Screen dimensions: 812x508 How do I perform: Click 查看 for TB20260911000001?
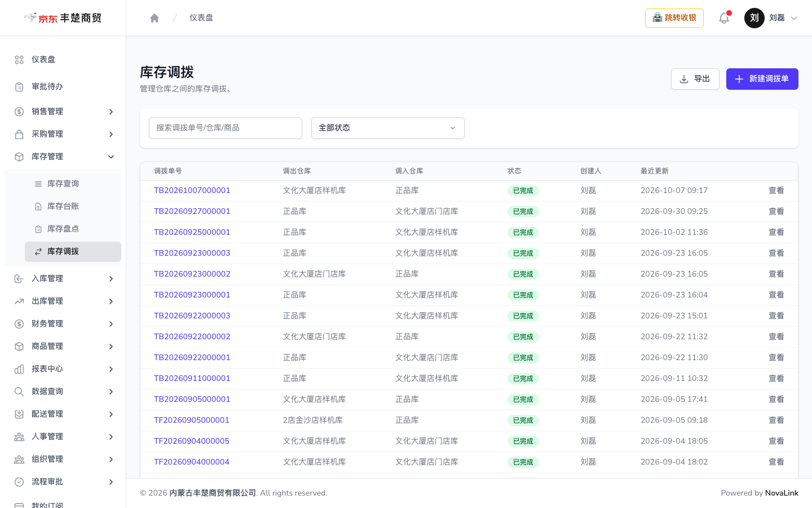coord(776,379)
